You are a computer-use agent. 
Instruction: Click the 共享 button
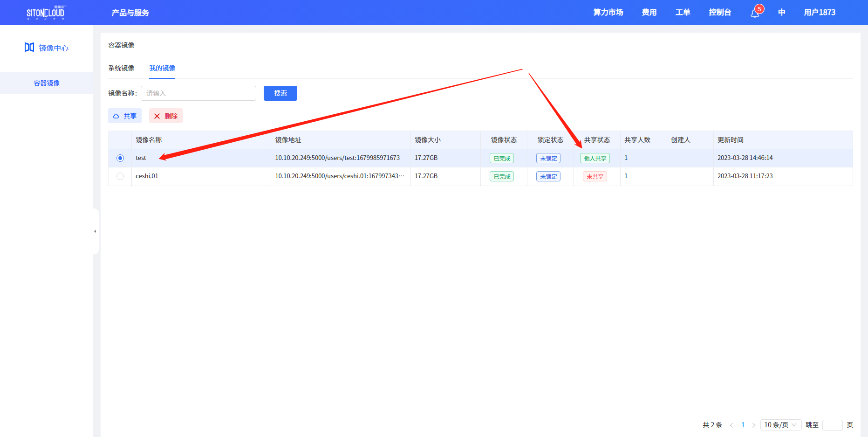[x=125, y=116]
